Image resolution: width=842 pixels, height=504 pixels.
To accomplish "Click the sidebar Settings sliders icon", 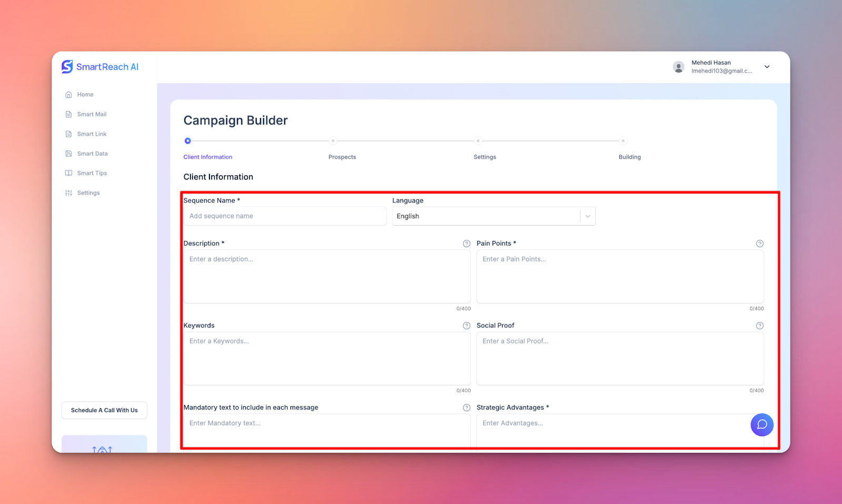I will coord(68,193).
